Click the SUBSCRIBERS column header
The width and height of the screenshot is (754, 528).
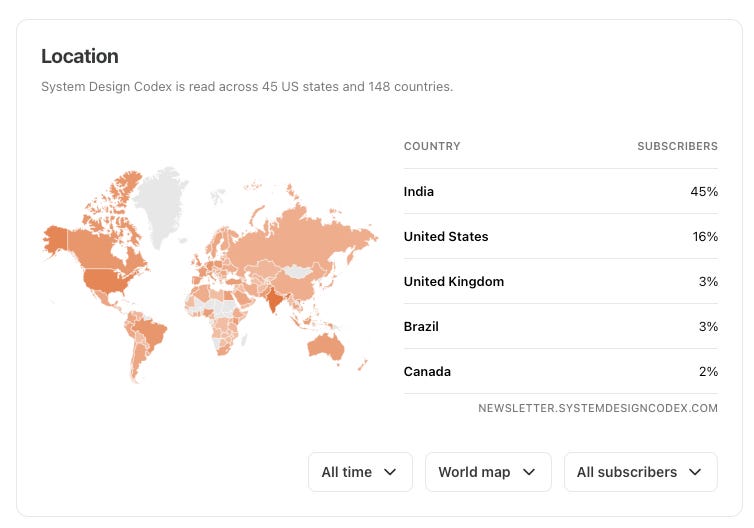tap(678, 146)
